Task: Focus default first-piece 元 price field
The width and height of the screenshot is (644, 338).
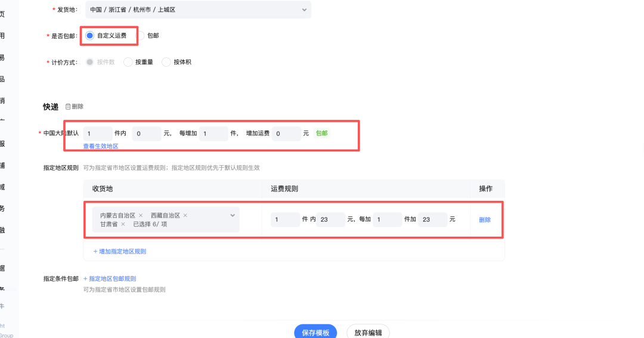Action: coord(147,134)
